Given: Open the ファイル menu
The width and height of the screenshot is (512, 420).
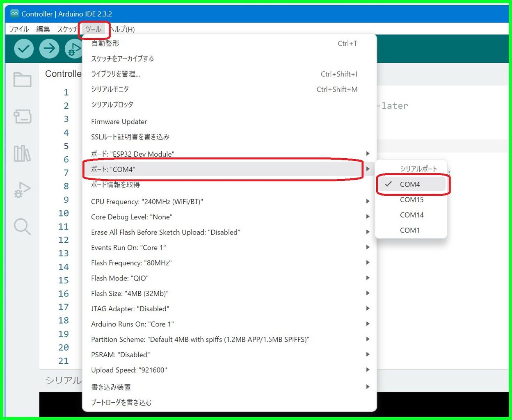Looking at the screenshot, I should click(18, 29).
